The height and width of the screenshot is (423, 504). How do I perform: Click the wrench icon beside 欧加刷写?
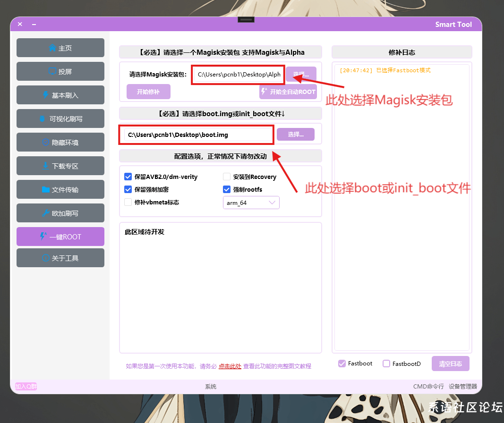coord(46,213)
